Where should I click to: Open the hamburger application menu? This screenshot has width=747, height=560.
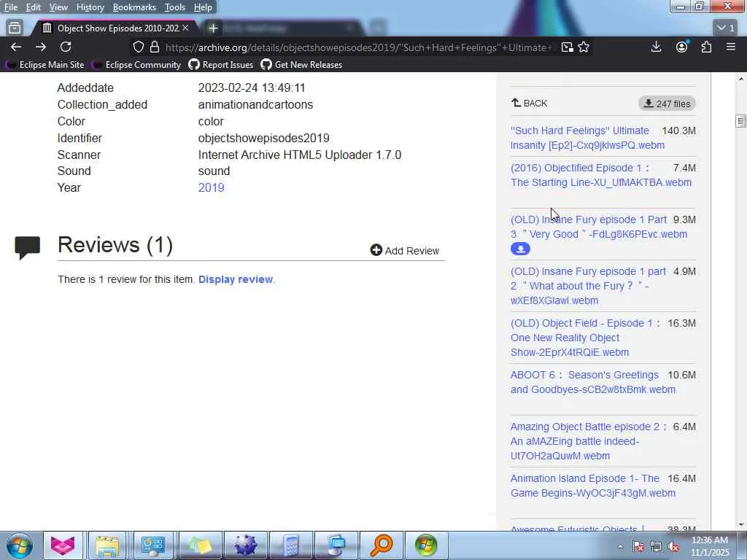[x=731, y=47]
